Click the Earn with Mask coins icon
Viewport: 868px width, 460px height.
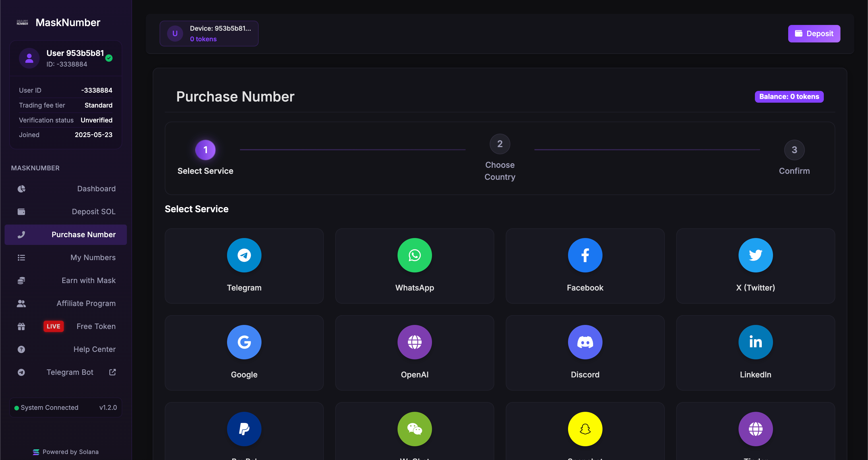tap(21, 280)
